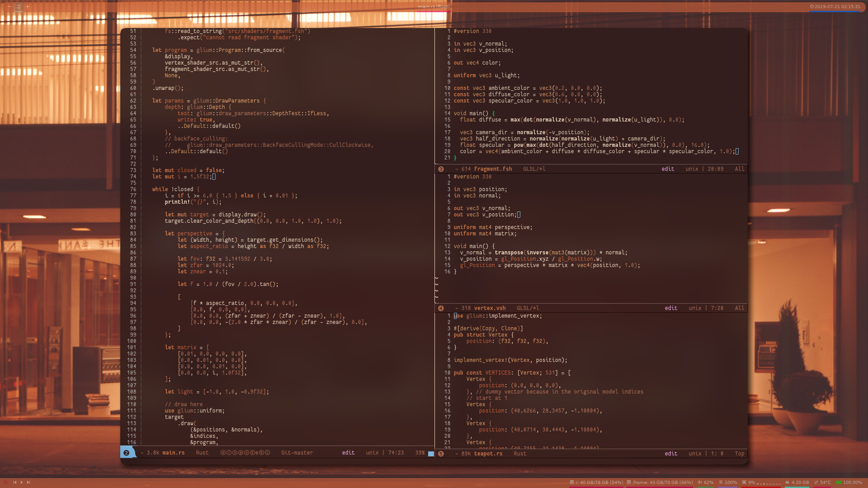The height and width of the screenshot is (488, 868).
Task: Click the buffer number icon '4' for vertex.vsh
Action: tap(441, 307)
